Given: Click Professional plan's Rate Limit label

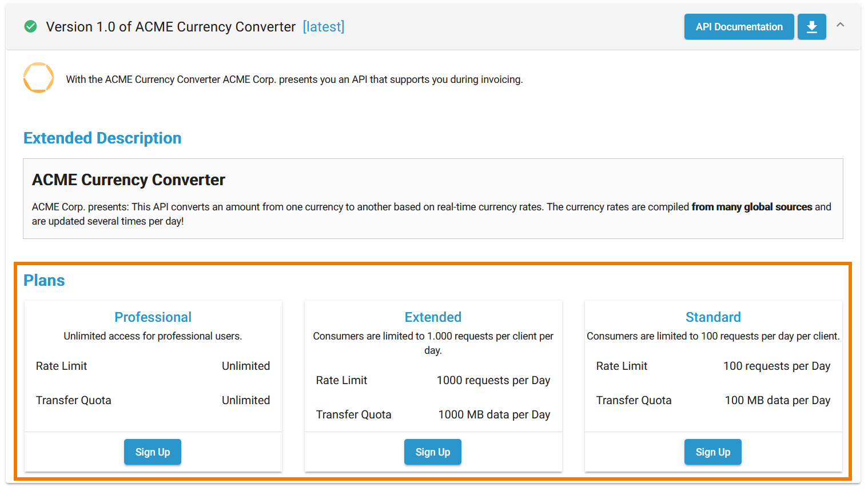Looking at the screenshot, I should pyautogui.click(x=62, y=366).
